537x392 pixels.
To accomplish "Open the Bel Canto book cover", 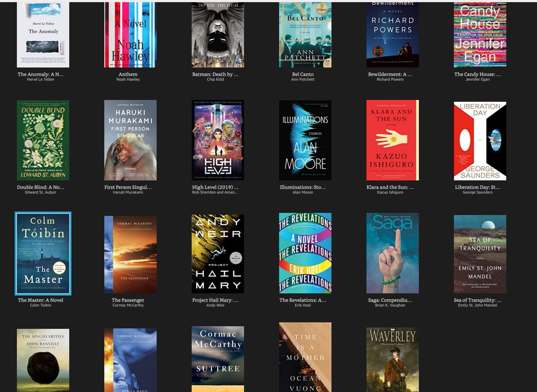I will click(x=305, y=35).
